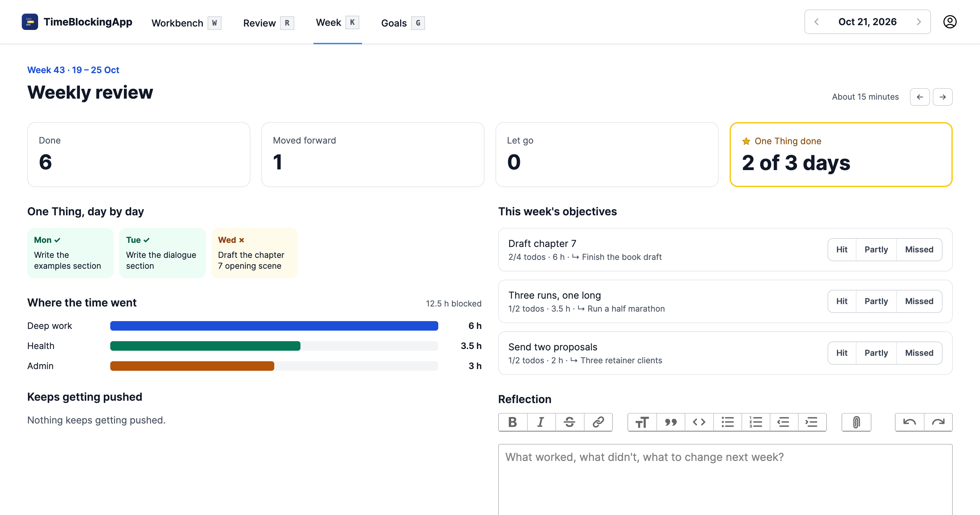Image resolution: width=980 pixels, height=515 pixels.
Task: Start a bulleted list
Action: 728,422
